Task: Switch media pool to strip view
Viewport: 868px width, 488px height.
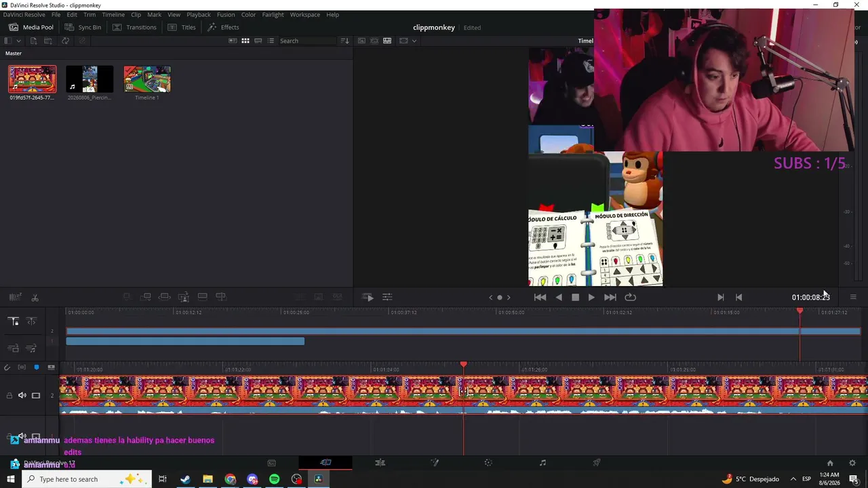Action: point(258,41)
